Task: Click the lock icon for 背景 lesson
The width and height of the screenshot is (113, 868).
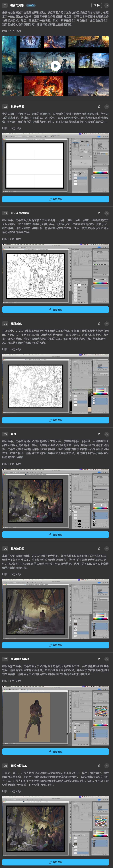Action: pos(99,434)
